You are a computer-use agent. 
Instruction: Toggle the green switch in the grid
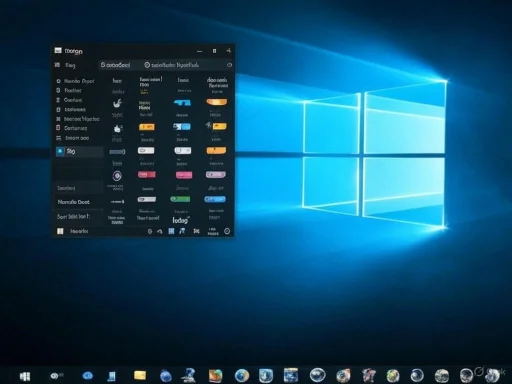180,199
